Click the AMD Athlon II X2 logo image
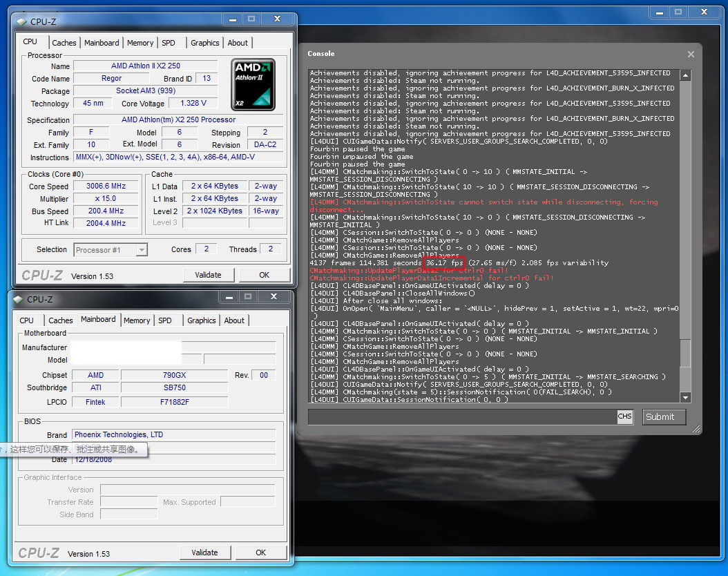The height and width of the screenshot is (576, 728). pyautogui.click(x=253, y=84)
